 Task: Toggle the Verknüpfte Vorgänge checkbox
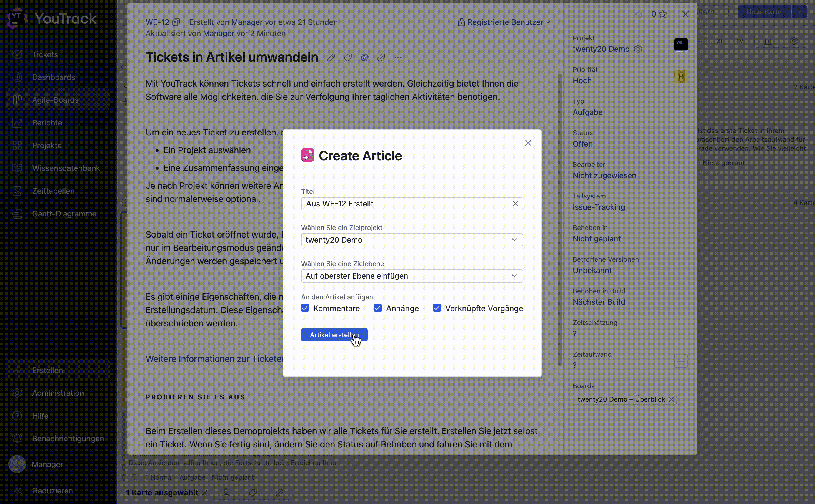click(437, 308)
